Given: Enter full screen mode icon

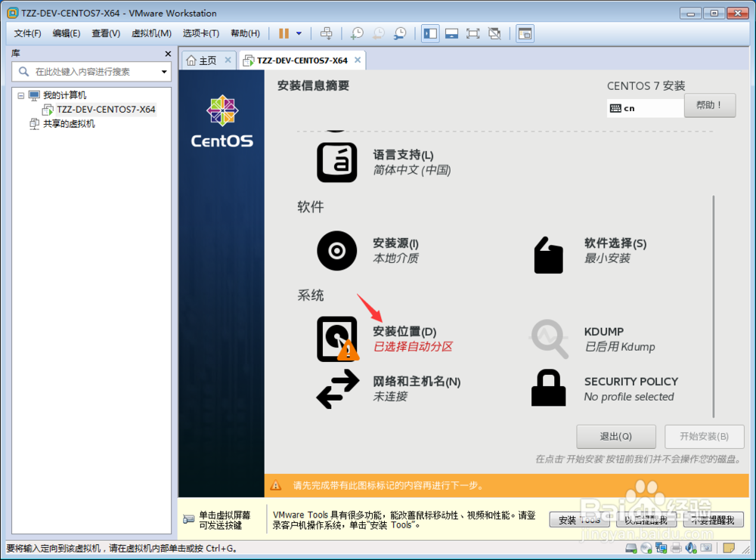Looking at the screenshot, I should click(473, 33).
